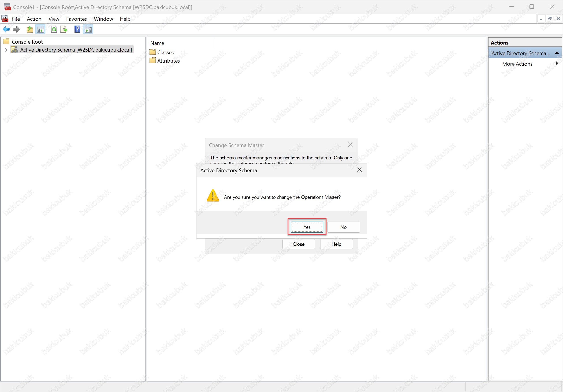Expand the Active Directory Schema tree node
The height and width of the screenshot is (392, 563).
click(x=6, y=50)
